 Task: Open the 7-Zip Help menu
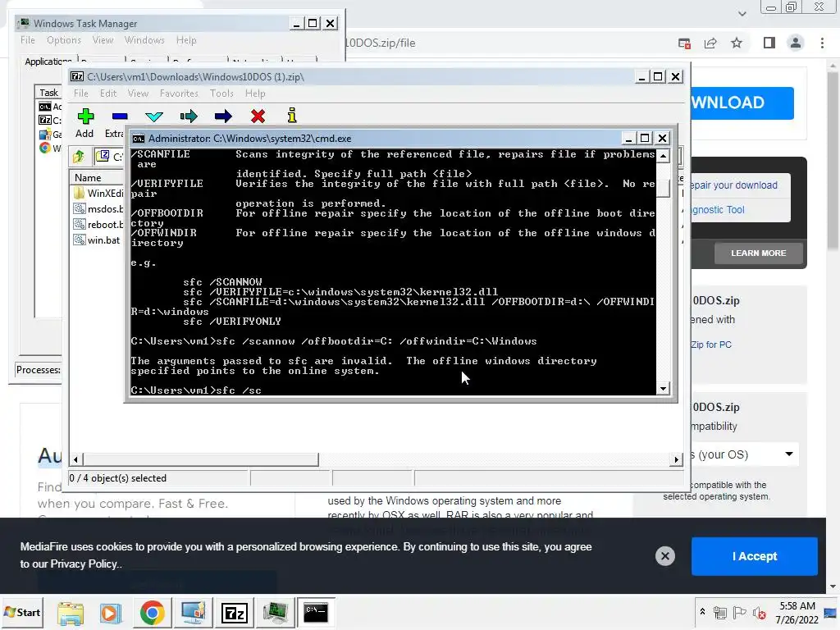tap(255, 94)
